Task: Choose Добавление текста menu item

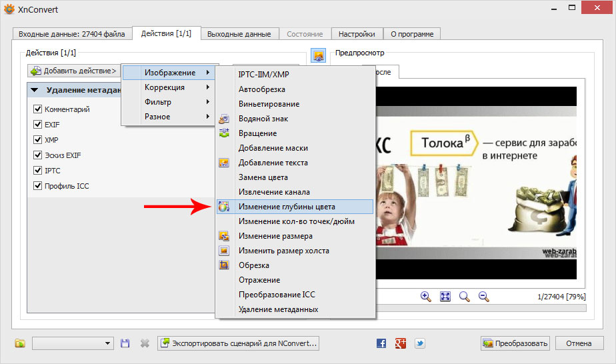Action: (295, 163)
